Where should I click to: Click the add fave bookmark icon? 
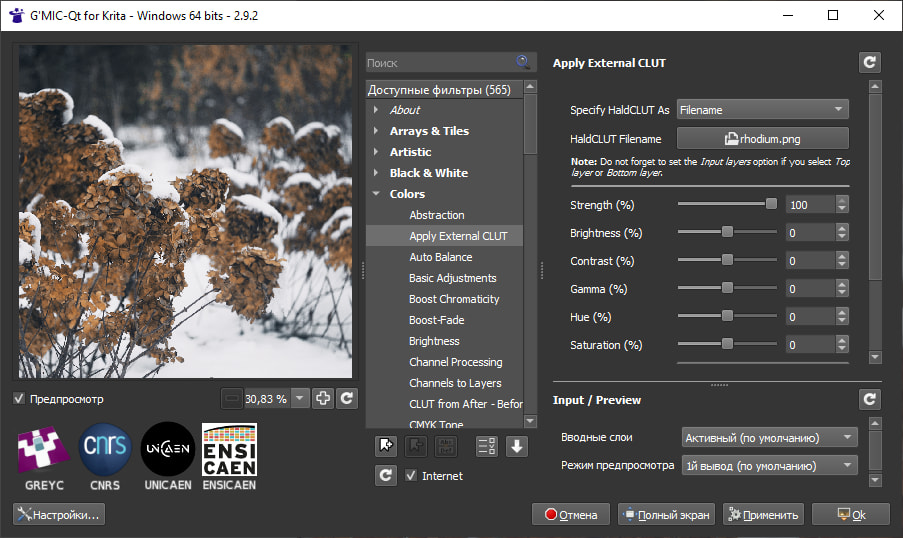pyautogui.click(x=386, y=446)
